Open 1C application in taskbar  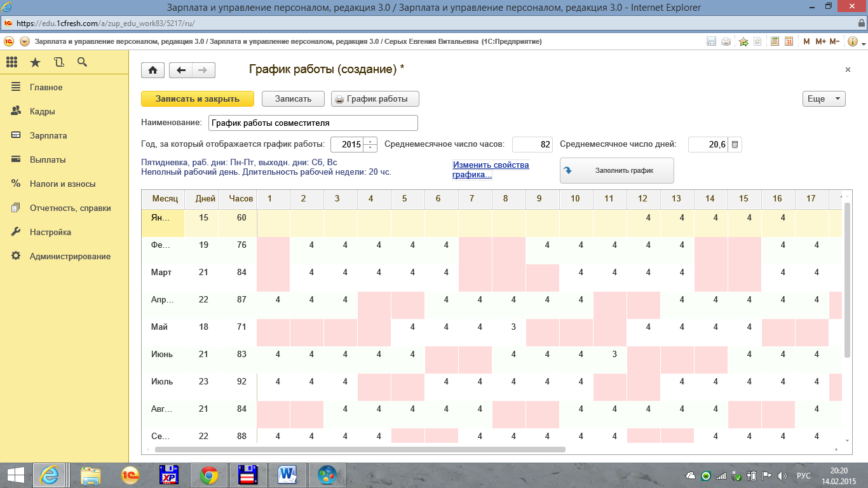(x=130, y=475)
